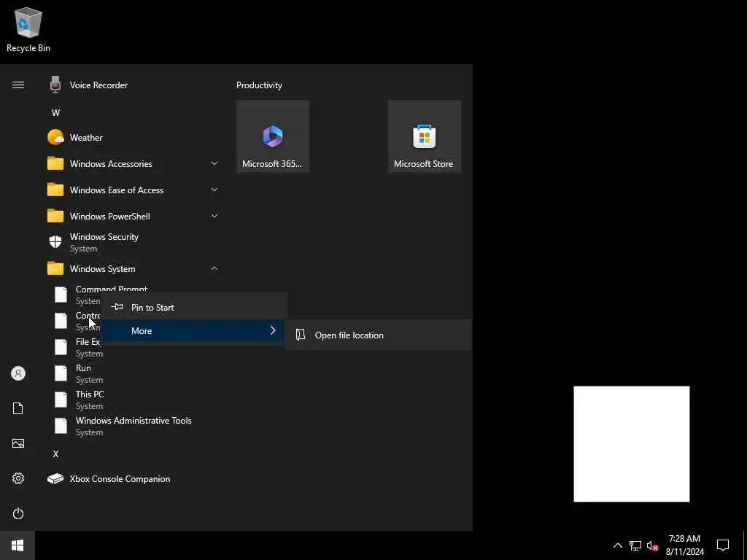Click the muted volume icon in tray
The height and width of the screenshot is (560, 747).
pos(652,545)
